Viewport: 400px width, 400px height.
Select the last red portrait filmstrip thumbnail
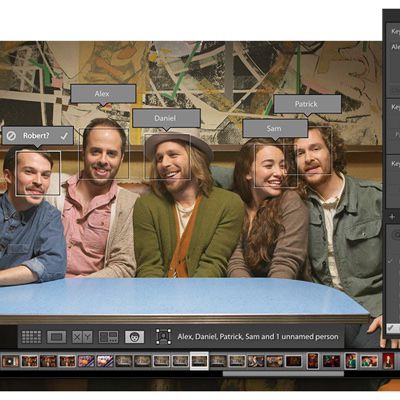pyautogui.click(x=388, y=361)
